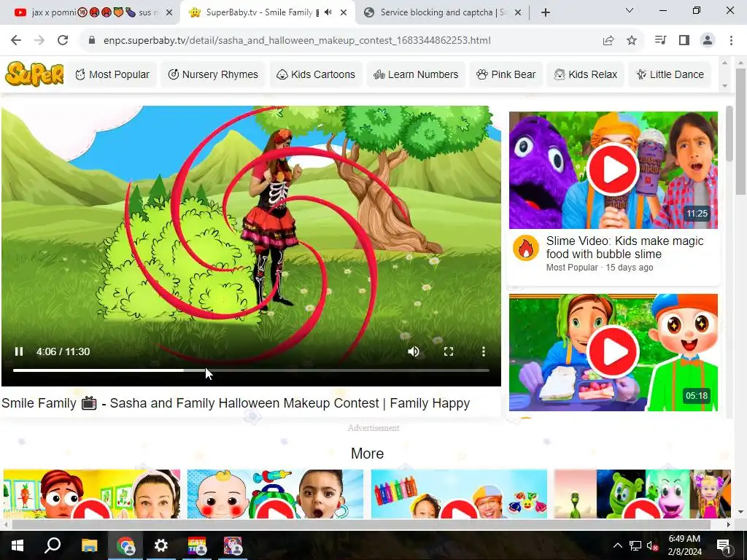The width and height of the screenshot is (747, 560).
Task: Open tab search dropdown chevron
Action: click(x=630, y=10)
